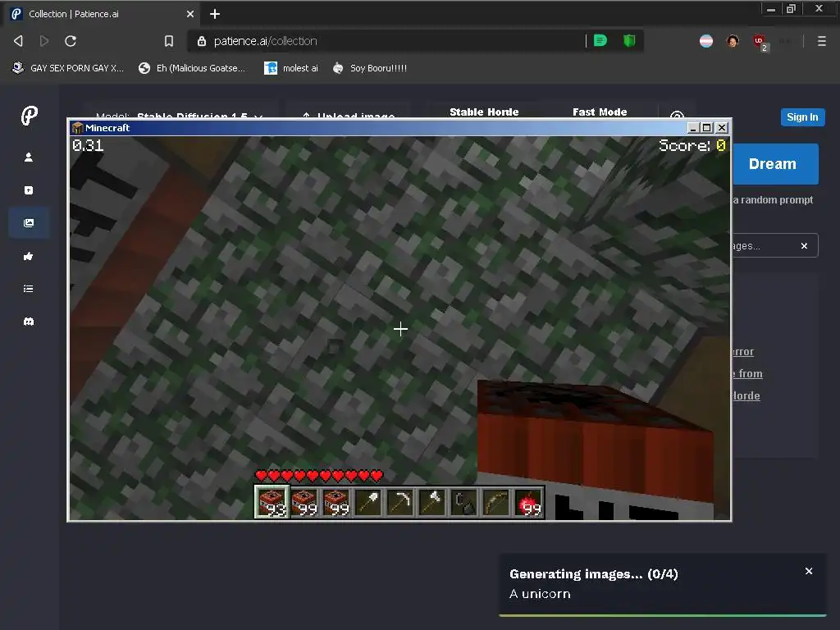The height and width of the screenshot is (630, 840).
Task: Select the first TNT hotbar slot with 93
Action: pos(272,502)
